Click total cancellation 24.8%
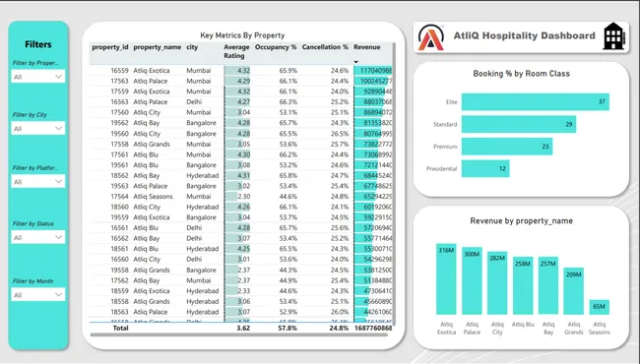The height and width of the screenshot is (364, 640). tap(339, 329)
